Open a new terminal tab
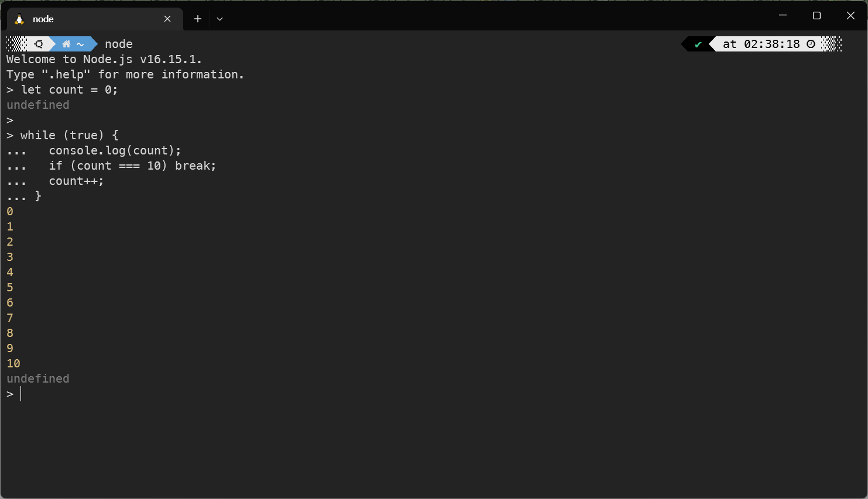Screen dimensions: 868x499 (x=198, y=19)
